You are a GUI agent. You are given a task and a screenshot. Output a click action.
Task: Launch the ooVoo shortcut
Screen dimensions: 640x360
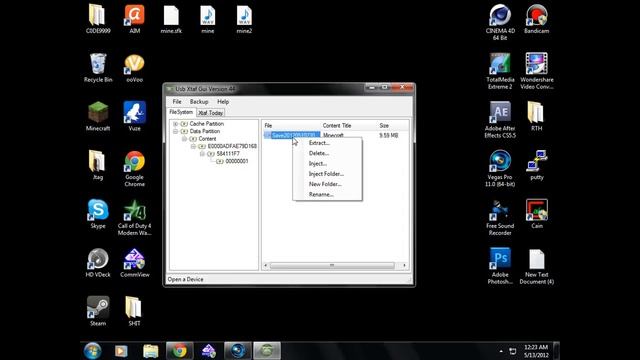[134, 67]
